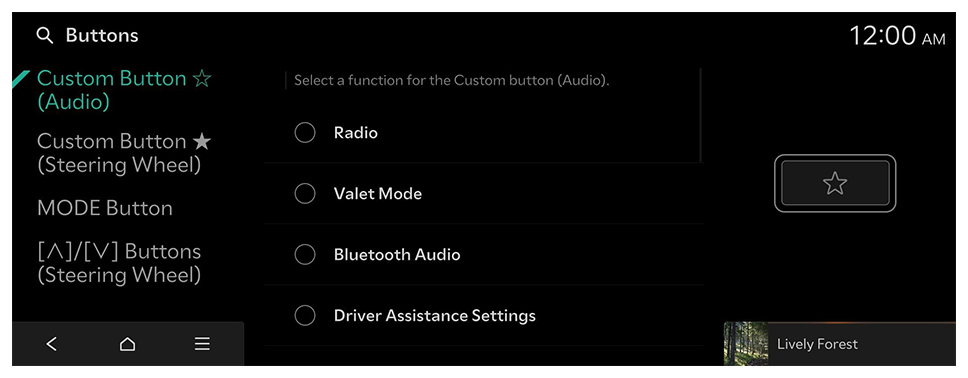Open the MODE Button settings
The image size is (968, 378).
[x=105, y=208]
